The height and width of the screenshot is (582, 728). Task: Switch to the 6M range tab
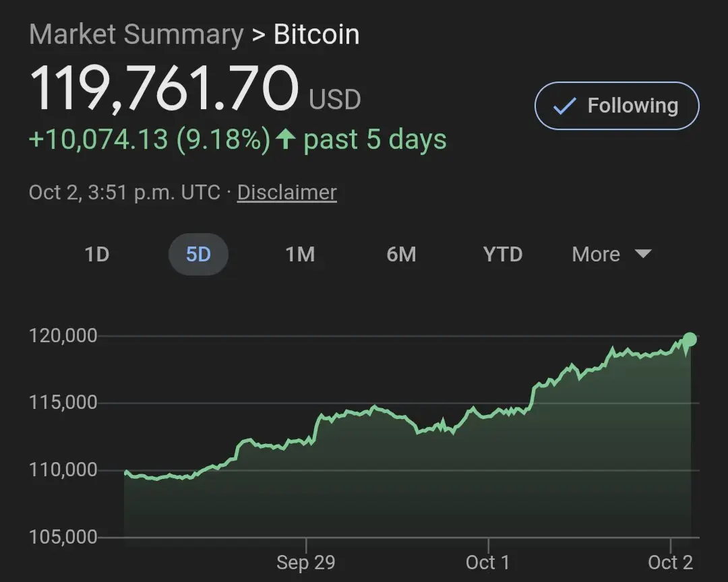[x=401, y=254]
